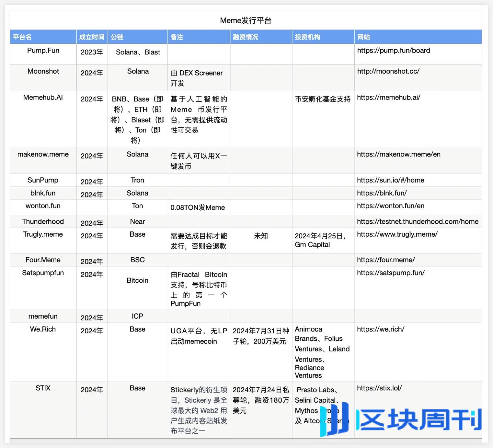This screenshot has width=493, height=448.
Task: Click the ICP chain cell
Action: tap(138, 316)
